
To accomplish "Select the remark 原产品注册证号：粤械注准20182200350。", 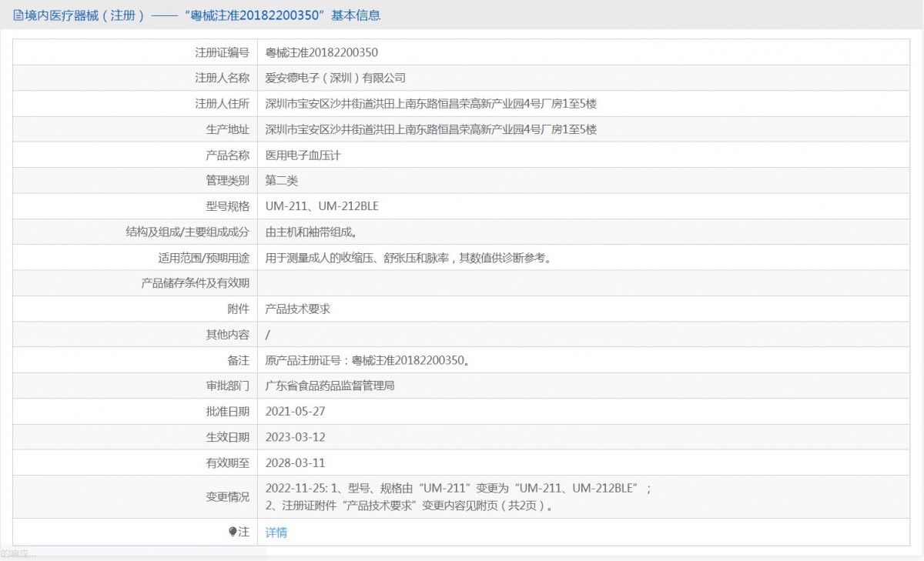I will (368, 360).
